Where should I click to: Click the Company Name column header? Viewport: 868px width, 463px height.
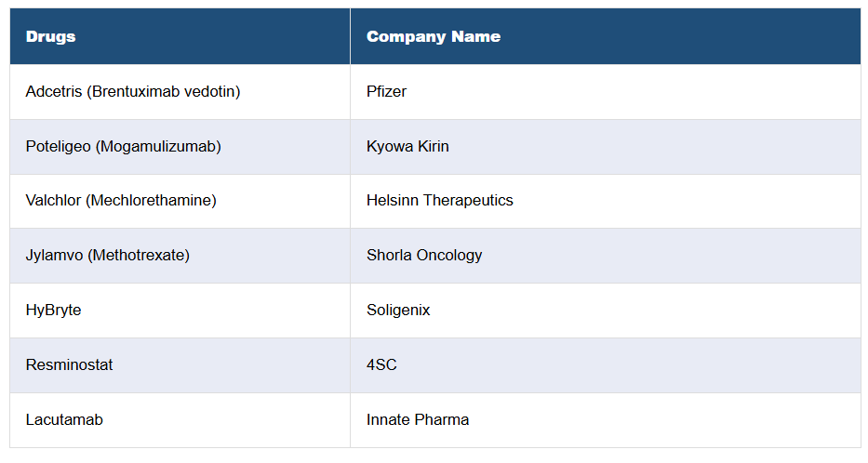point(434,37)
